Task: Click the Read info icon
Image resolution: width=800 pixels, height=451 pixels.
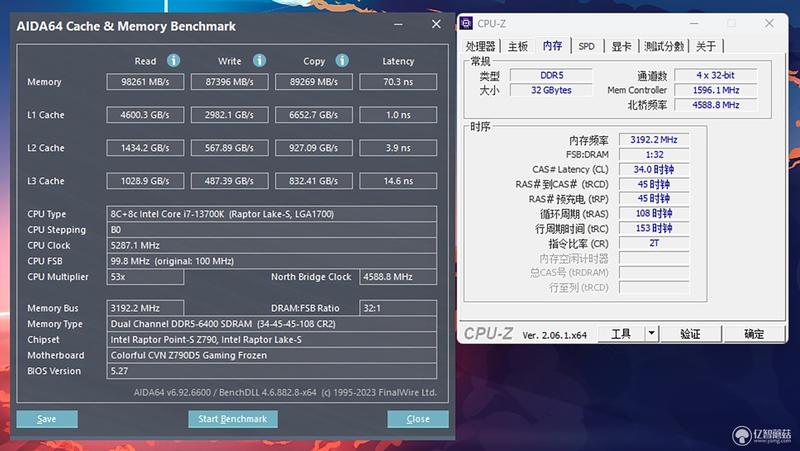Action: pyautogui.click(x=173, y=61)
